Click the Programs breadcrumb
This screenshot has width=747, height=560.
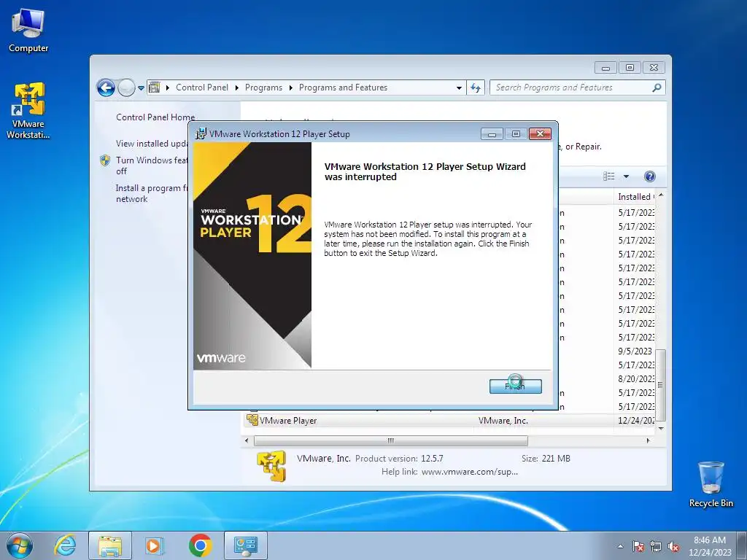[263, 87]
